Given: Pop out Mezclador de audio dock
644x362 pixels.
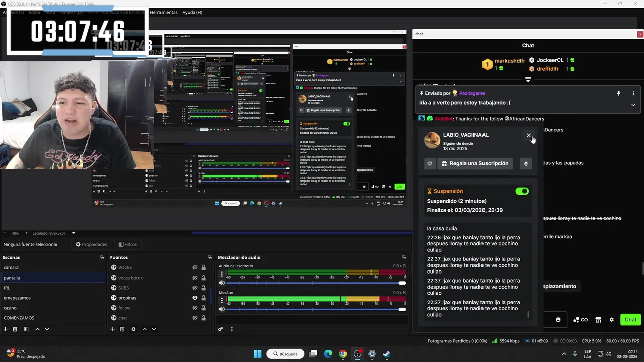Looking at the screenshot, I should (x=404, y=257).
